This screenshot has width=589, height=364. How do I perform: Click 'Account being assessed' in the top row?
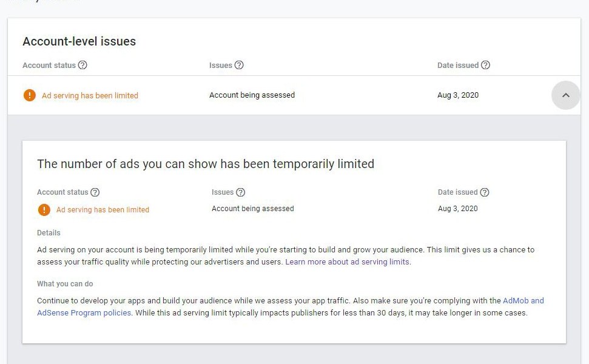click(x=252, y=95)
